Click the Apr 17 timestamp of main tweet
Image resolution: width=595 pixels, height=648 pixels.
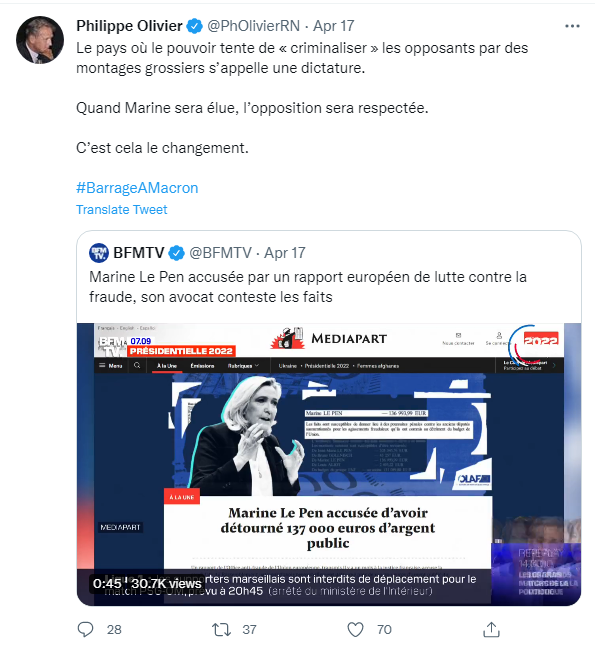333,26
